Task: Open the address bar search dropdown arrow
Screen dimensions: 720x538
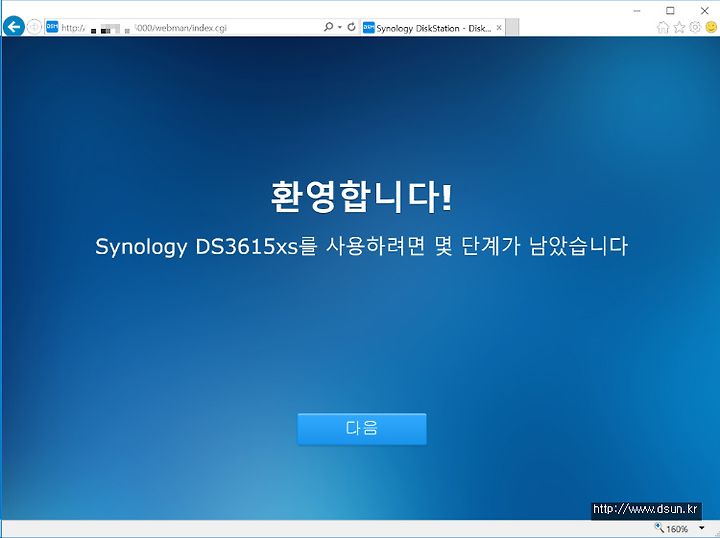Action: tap(340, 28)
